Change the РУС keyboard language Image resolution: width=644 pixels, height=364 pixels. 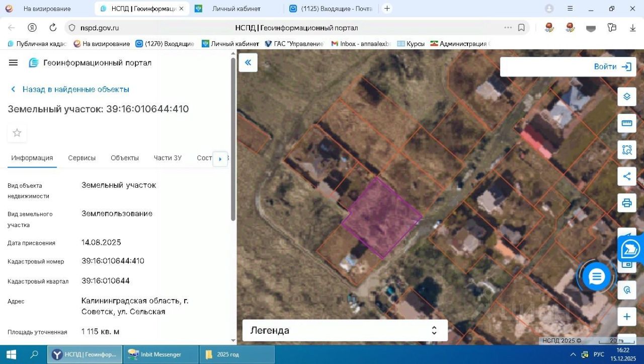coord(599,354)
